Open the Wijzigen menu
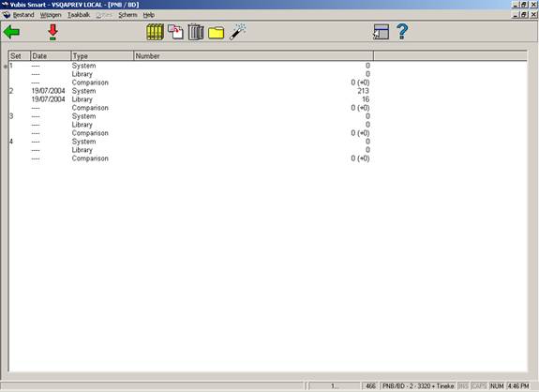Image resolution: width=539 pixels, height=392 pixels. tap(51, 15)
